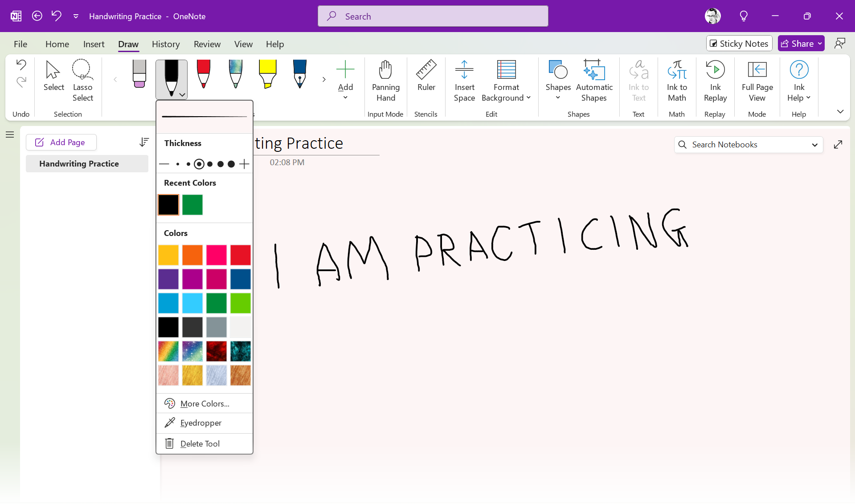Choose the currently selected ringed thickness dot

[199, 164]
